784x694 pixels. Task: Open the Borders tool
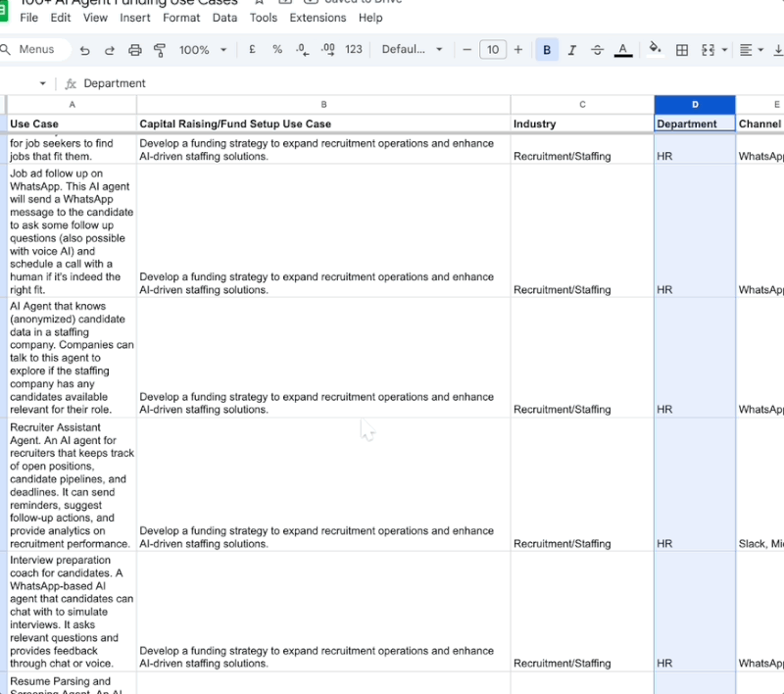tap(682, 50)
